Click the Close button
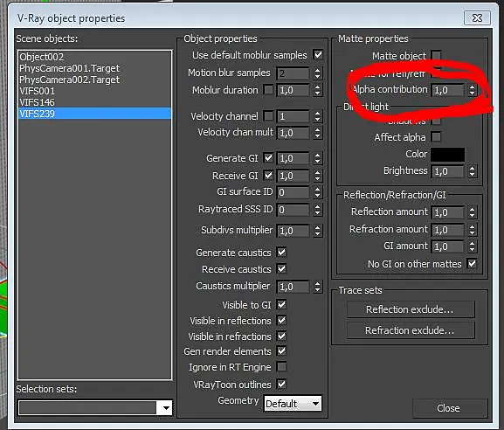Viewport: 504px width, 430px height. click(449, 408)
